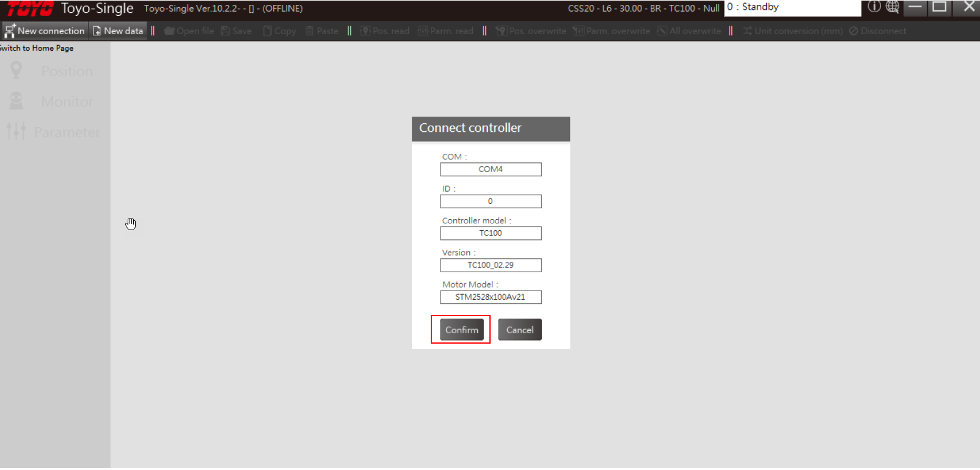Click the Open file folder icon

point(169,31)
